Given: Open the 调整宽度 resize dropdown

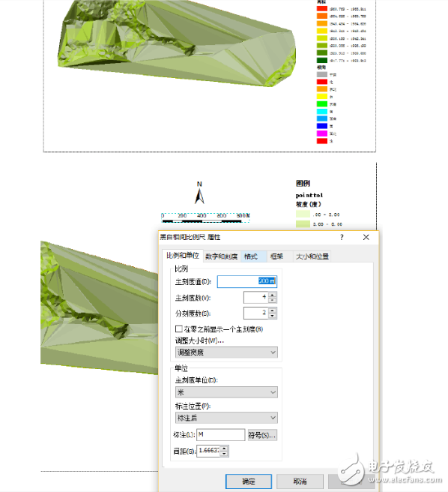Looking at the screenshot, I should pos(226,352).
